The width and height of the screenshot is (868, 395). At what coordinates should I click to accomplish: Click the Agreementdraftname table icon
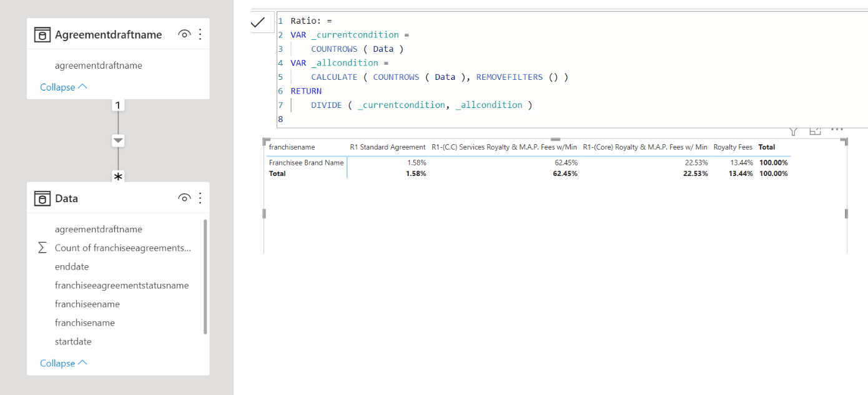pos(42,35)
